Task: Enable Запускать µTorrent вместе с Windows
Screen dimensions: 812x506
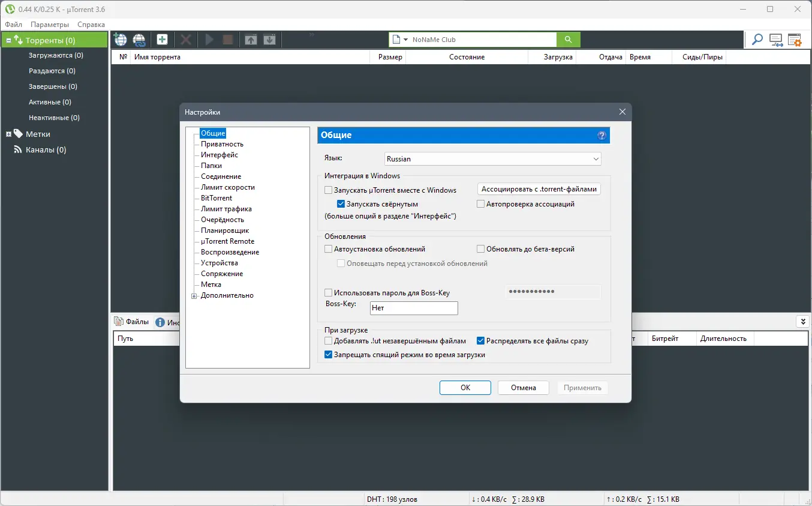Action: pos(328,190)
